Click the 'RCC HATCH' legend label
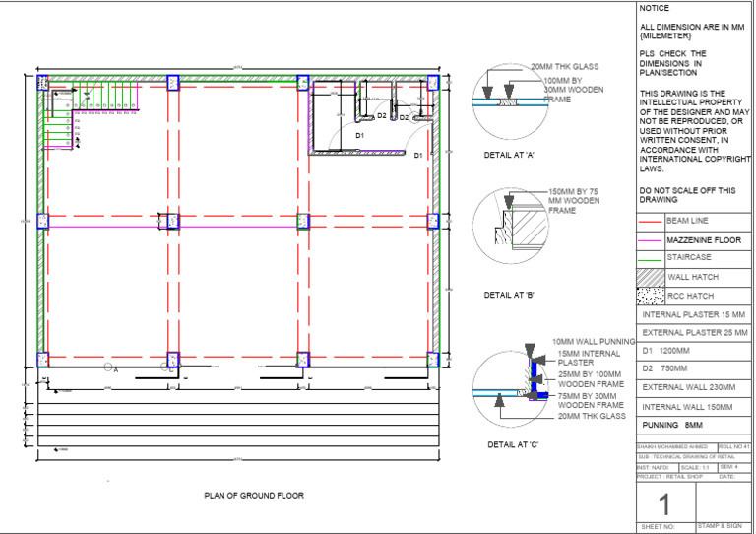The height and width of the screenshot is (534, 756). pyautogui.click(x=690, y=296)
